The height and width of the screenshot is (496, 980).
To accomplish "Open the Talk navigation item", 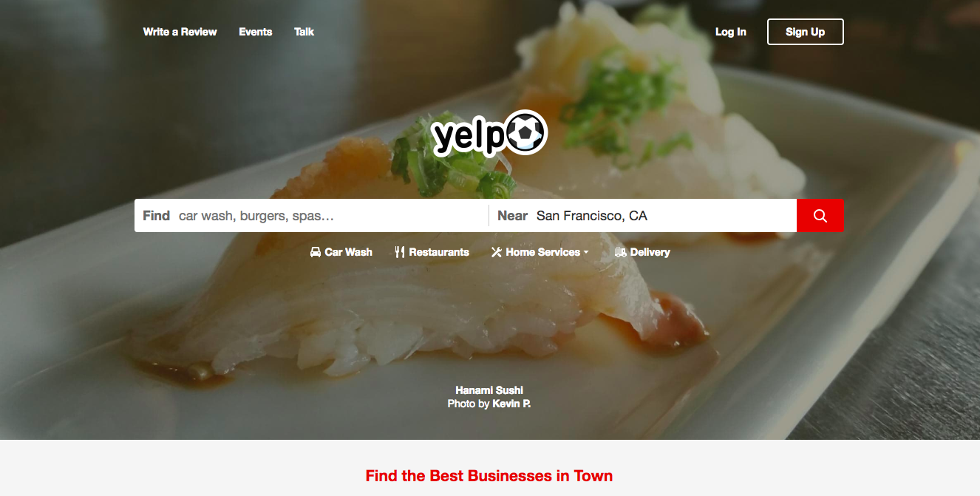I will (304, 32).
